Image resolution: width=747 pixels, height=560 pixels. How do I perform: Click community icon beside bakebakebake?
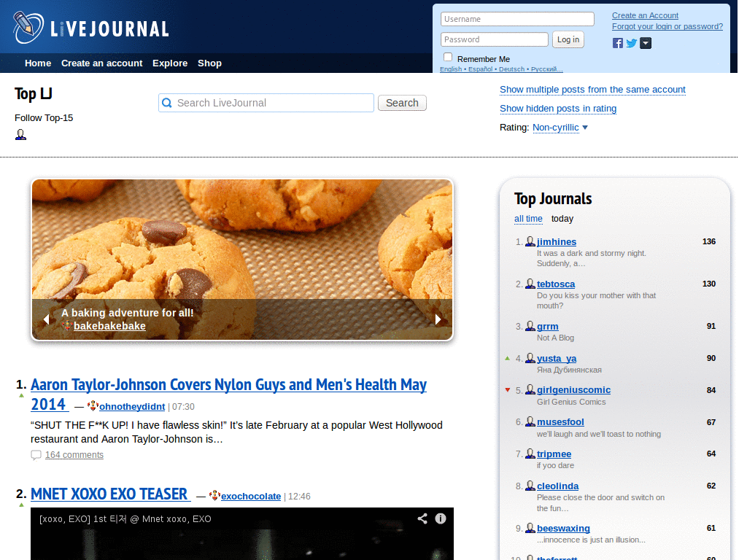coord(67,326)
